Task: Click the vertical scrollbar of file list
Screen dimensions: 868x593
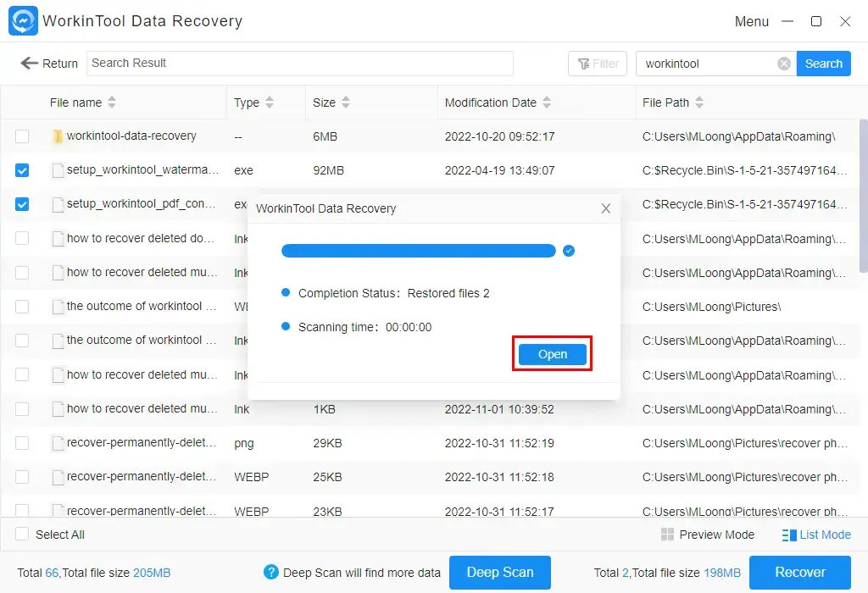Action: coord(863,196)
